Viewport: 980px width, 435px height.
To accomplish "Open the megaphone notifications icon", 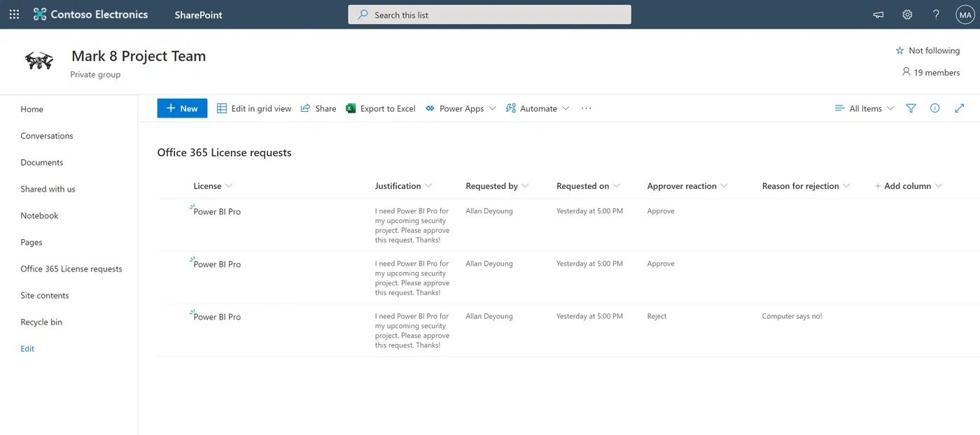I will pyautogui.click(x=878, y=15).
